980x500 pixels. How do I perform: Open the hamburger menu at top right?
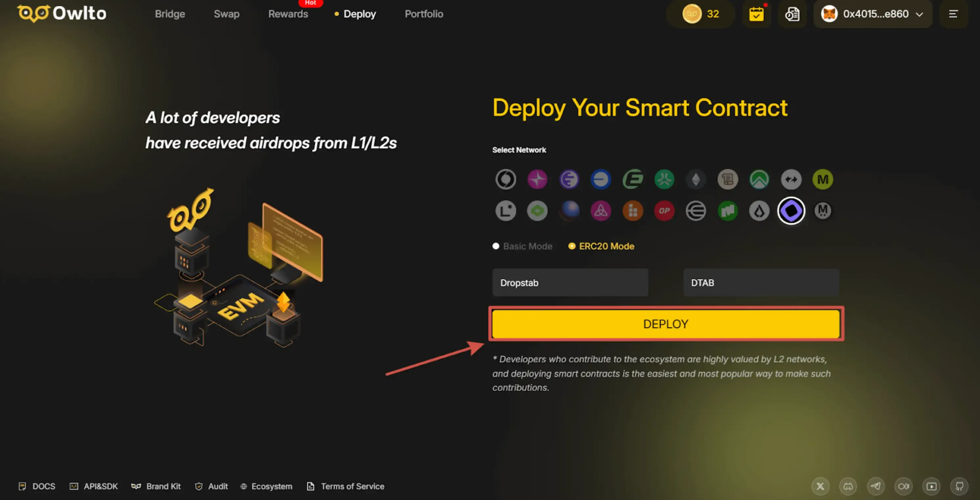pos(953,14)
